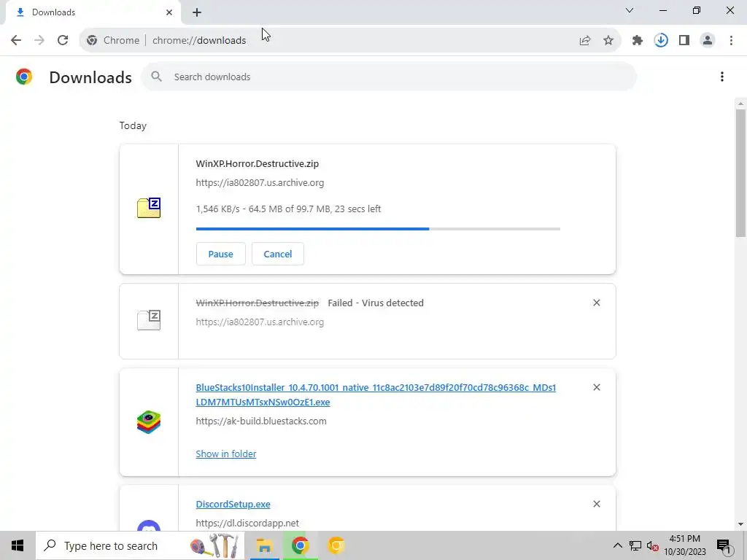This screenshot has width=747, height=560.
Task: Remove the DiscordSetup.exe entry
Action: (597, 504)
